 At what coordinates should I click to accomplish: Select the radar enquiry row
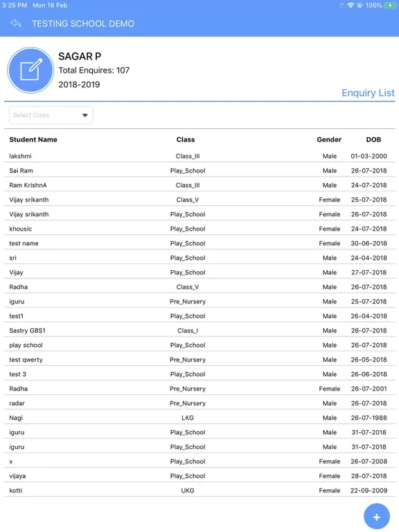[199, 403]
